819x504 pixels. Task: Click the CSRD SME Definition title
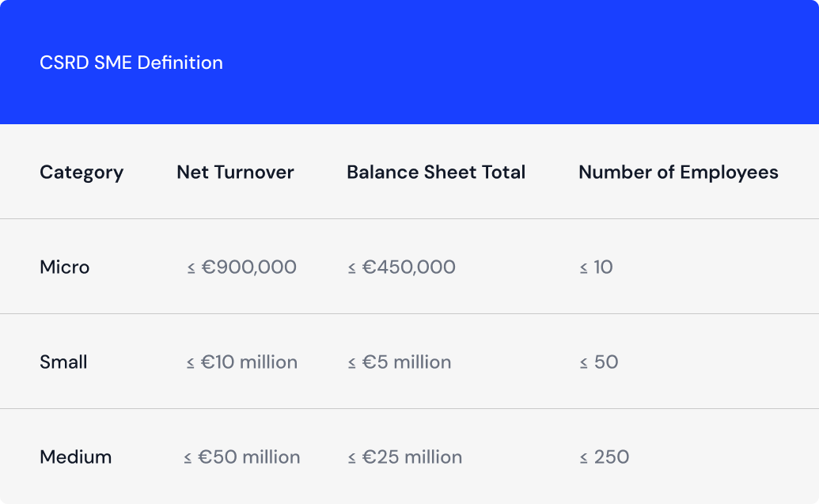click(x=131, y=63)
